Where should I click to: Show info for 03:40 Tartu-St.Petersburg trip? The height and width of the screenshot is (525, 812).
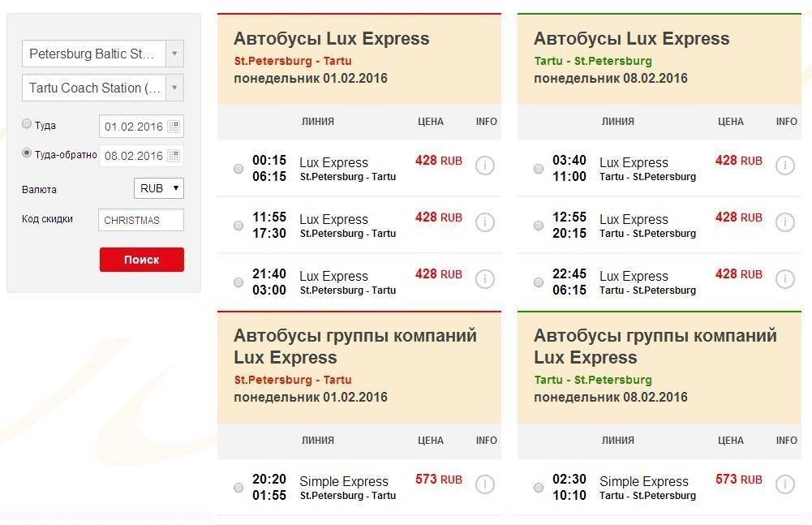coord(784,166)
